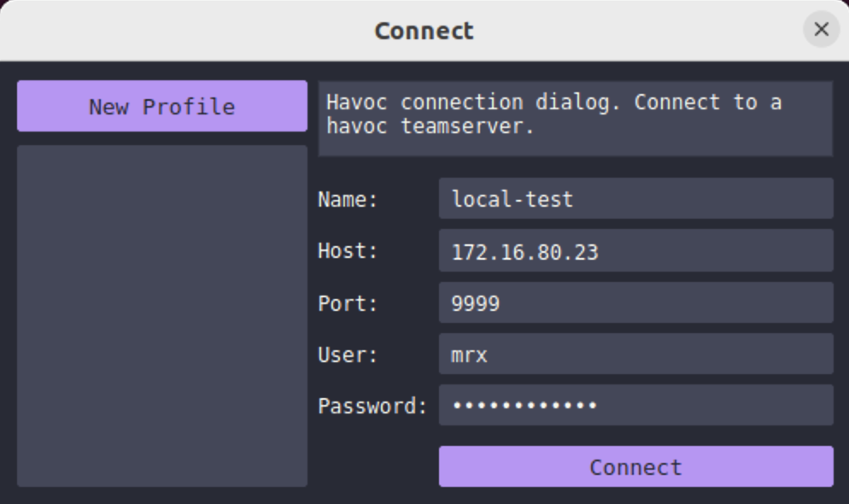The width and height of the screenshot is (849, 504).
Task: Click the "User:" label
Action: [x=348, y=355]
